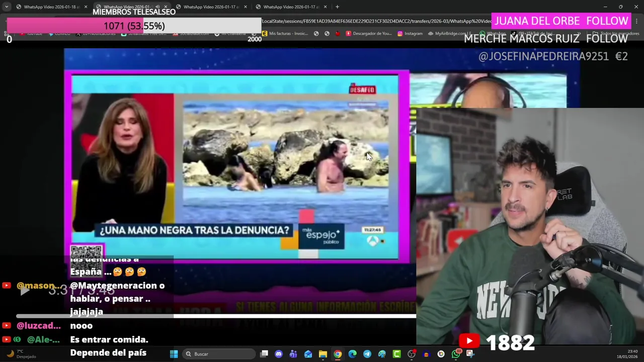The height and width of the screenshot is (362, 644).
Task: Open Descargador de You... bookmark
Action: (369, 34)
